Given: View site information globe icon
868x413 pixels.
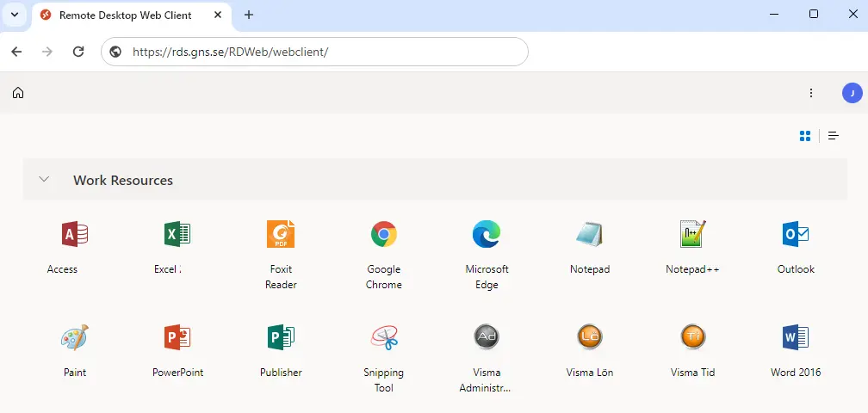Looking at the screenshot, I should tap(115, 52).
